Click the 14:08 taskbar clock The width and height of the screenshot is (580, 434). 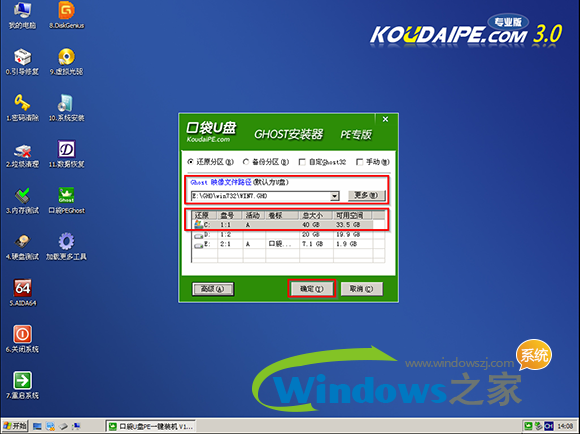point(565,427)
